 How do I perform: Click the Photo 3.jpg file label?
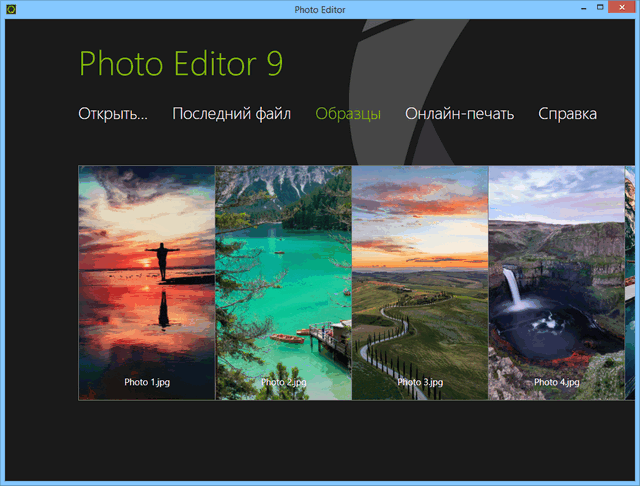point(420,382)
